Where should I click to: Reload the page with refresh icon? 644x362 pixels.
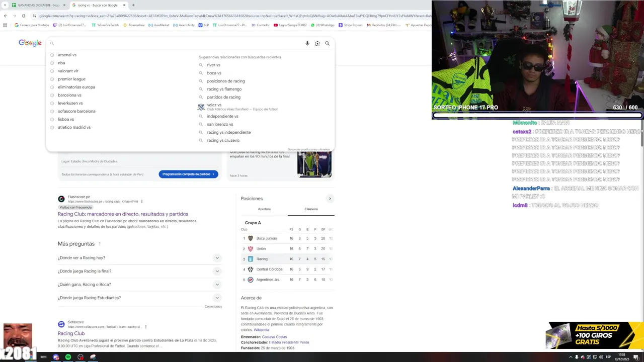(23, 16)
